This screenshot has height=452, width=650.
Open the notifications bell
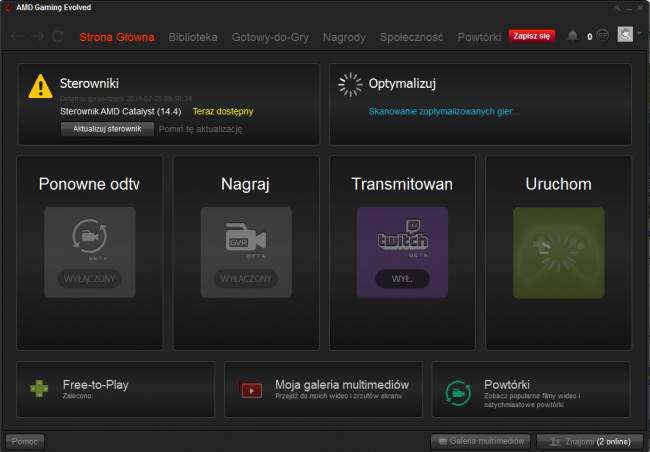pyautogui.click(x=572, y=36)
